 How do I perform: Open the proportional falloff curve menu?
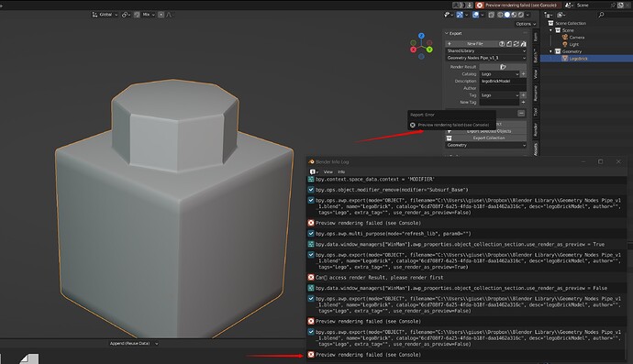[x=169, y=15]
